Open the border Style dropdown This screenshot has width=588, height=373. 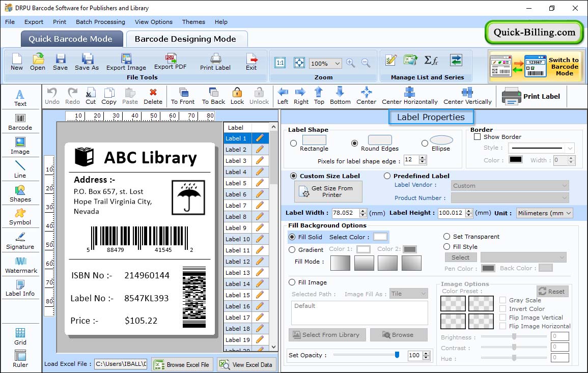541,148
